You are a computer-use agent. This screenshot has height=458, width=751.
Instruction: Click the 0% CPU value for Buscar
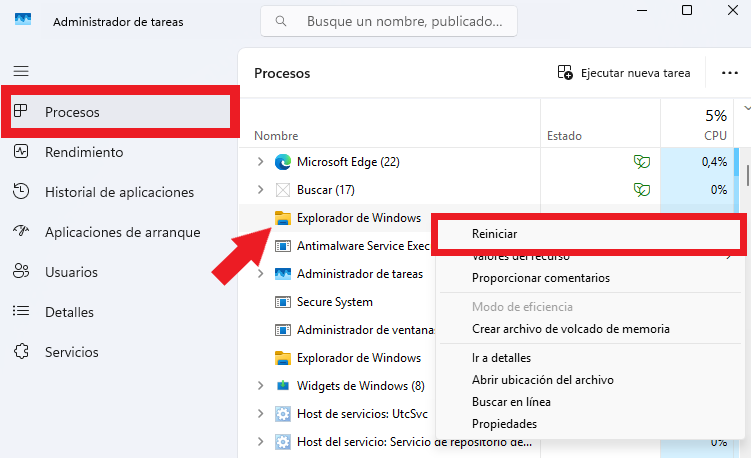pos(718,190)
